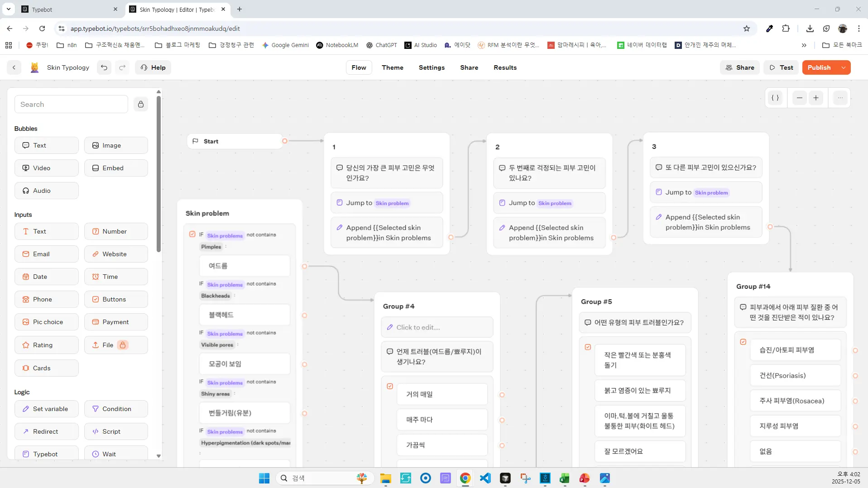
Task: Click the sidebar lock icon
Action: coord(141,105)
